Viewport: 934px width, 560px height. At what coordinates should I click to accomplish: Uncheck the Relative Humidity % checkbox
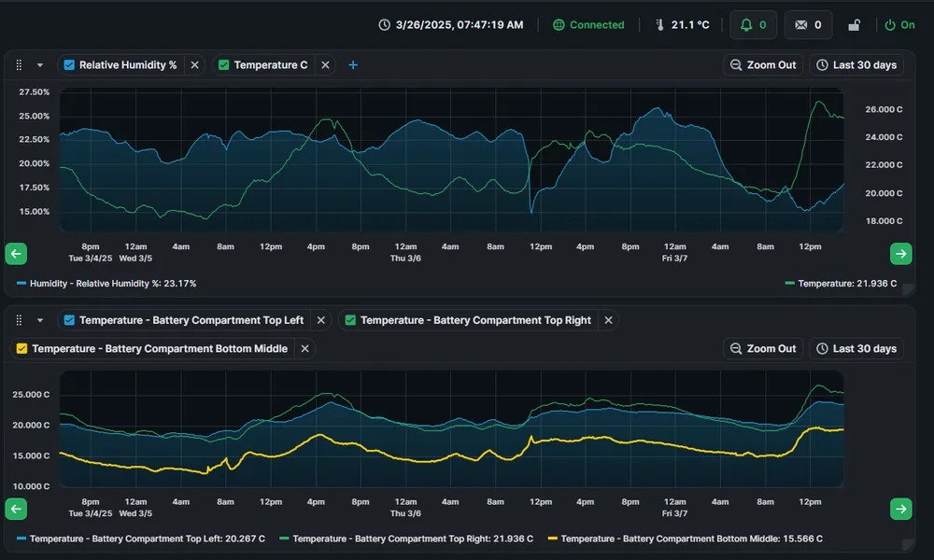(x=69, y=65)
